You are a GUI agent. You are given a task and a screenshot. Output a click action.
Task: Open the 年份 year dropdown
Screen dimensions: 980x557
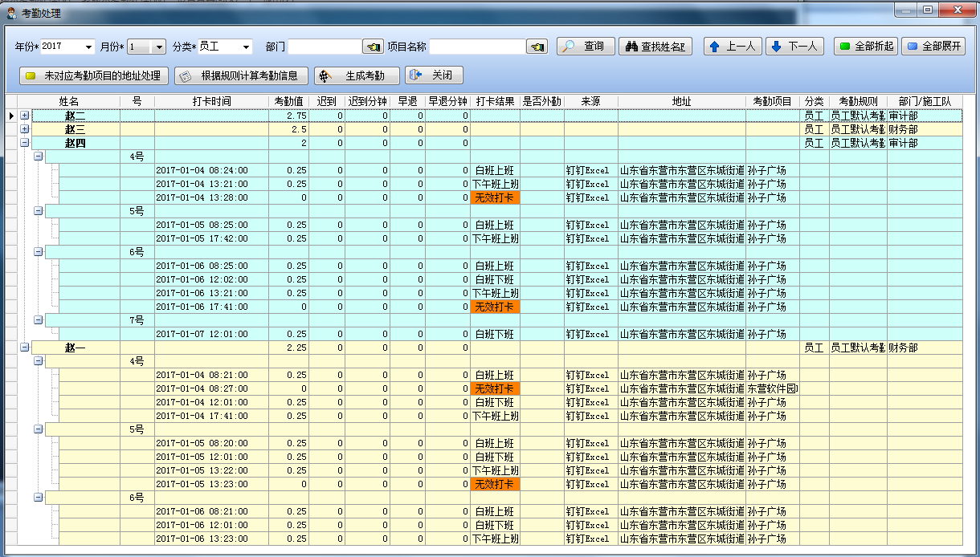click(88, 47)
